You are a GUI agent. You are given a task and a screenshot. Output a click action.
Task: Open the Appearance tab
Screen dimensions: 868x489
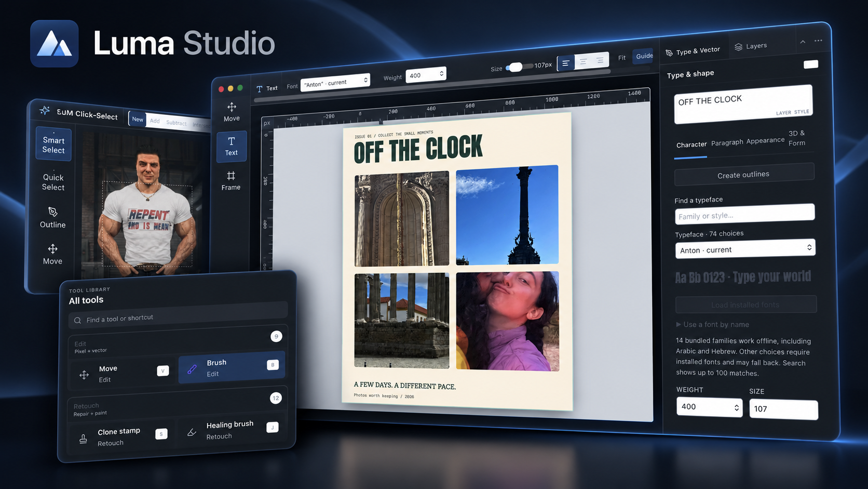coord(765,140)
